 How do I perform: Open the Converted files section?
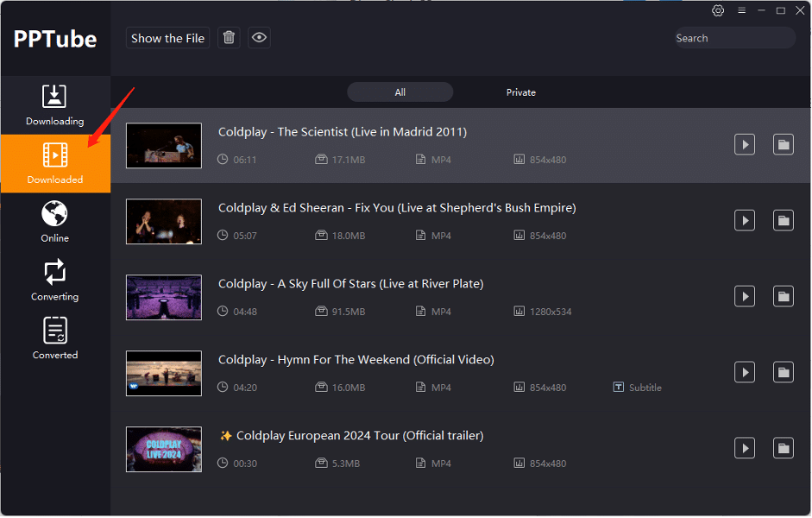(x=54, y=338)
